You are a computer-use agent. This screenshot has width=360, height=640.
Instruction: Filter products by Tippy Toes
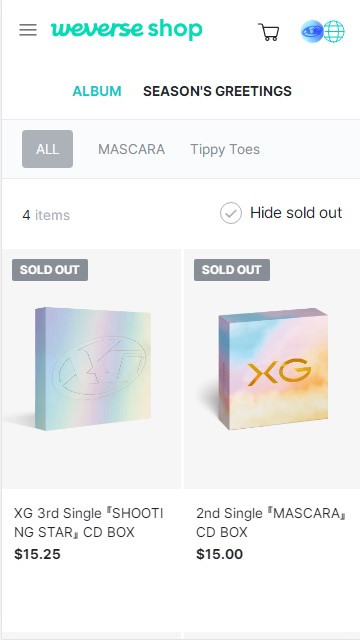225,149
